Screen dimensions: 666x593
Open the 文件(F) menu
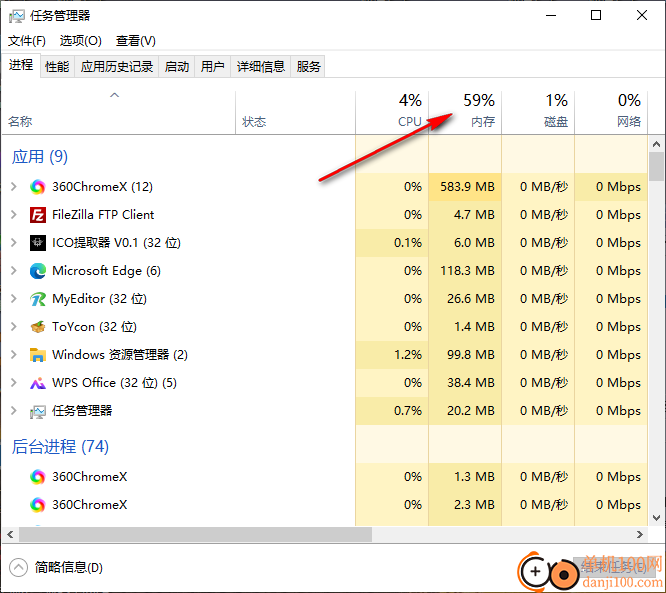point(27,41)
